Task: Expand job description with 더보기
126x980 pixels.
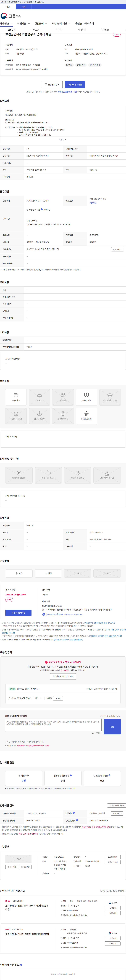Action: click(63, 140)
